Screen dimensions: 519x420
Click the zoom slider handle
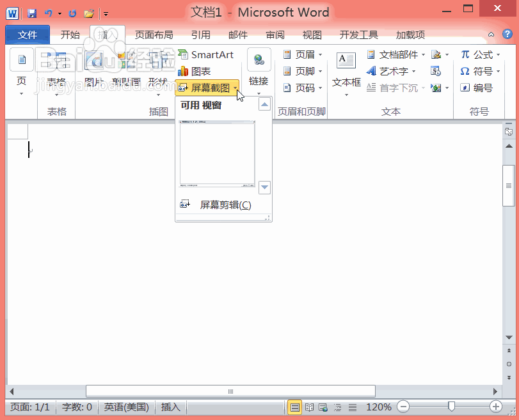(451, 407)
